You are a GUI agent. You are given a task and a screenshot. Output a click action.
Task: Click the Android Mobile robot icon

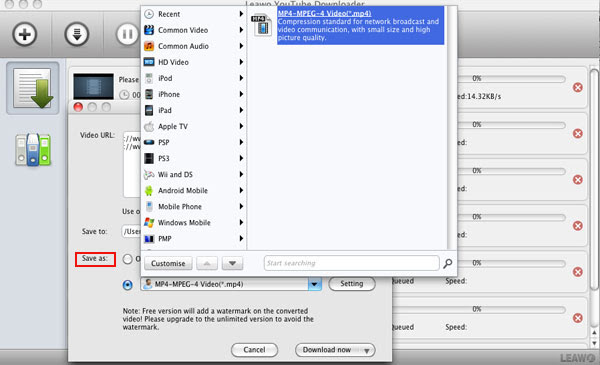click(x=149, y=191)
